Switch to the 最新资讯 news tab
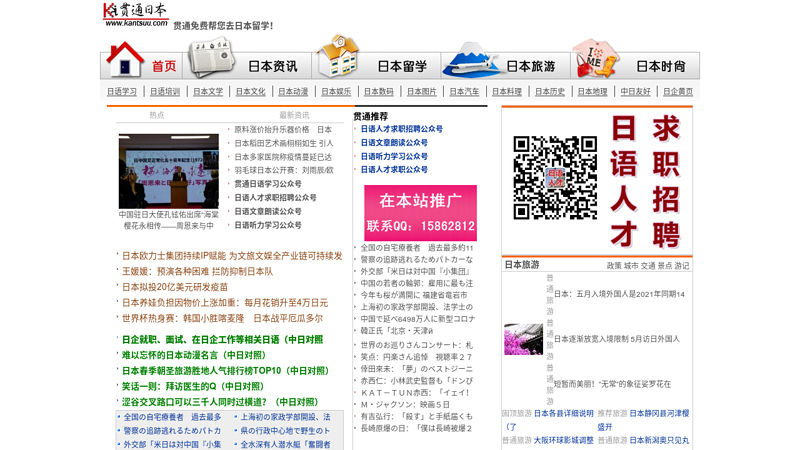This screenshot has height=450, width=800. pyautogui.click(x=294, y=115)
